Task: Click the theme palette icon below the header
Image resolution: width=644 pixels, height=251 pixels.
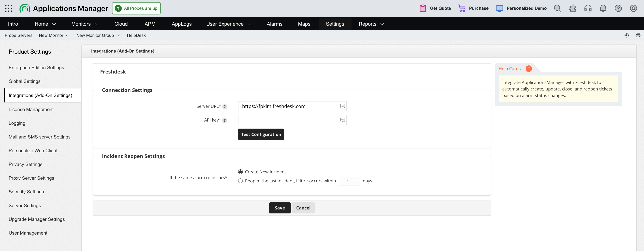Action: 626,35
